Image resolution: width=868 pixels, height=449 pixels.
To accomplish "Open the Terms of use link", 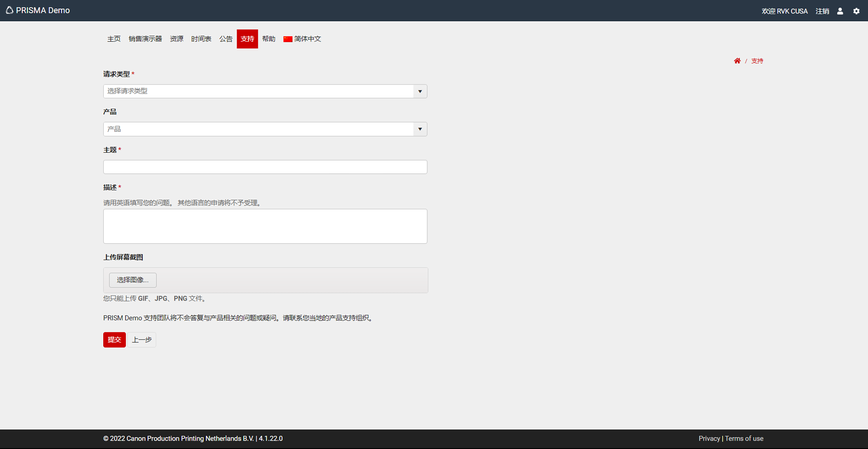I will click(744, 438).
